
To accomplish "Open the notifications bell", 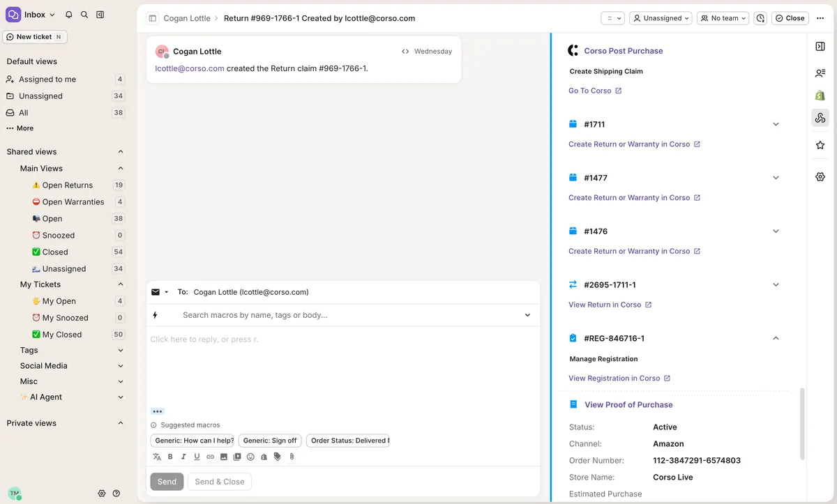I will point(69,15).
